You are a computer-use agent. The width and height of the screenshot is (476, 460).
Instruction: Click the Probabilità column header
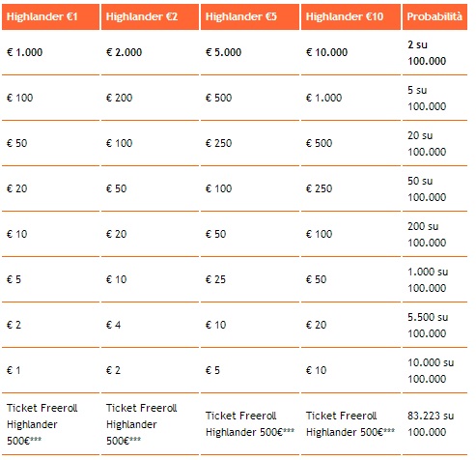point(434,16)
